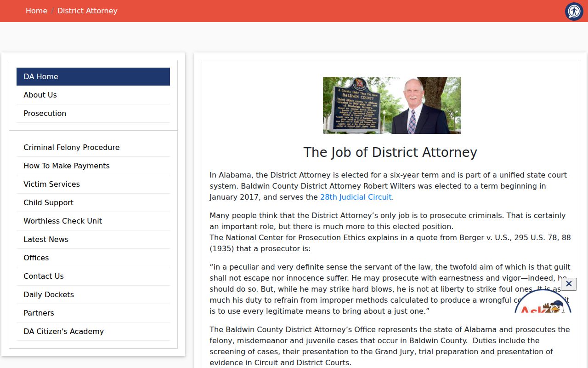Click the District Attorney photo banner
This screenshot has height=368, width=588.
[x=392, y=105]
